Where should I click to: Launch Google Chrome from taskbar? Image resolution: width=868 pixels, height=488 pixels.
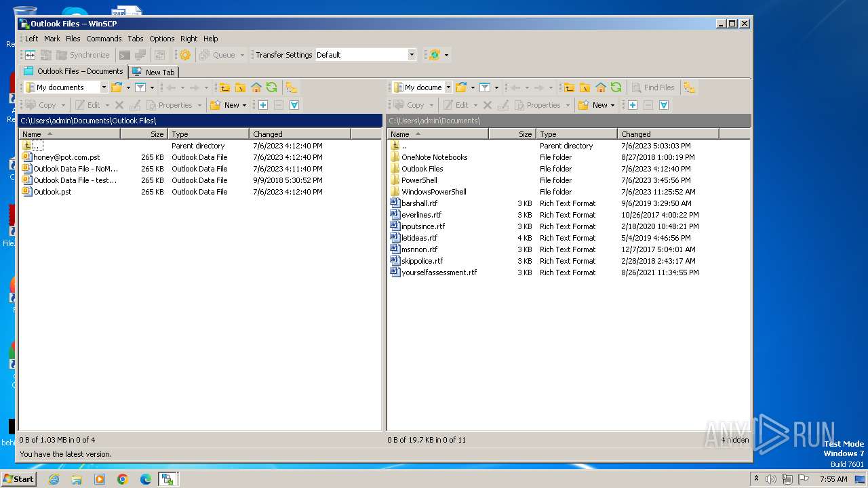pos(123,479)
